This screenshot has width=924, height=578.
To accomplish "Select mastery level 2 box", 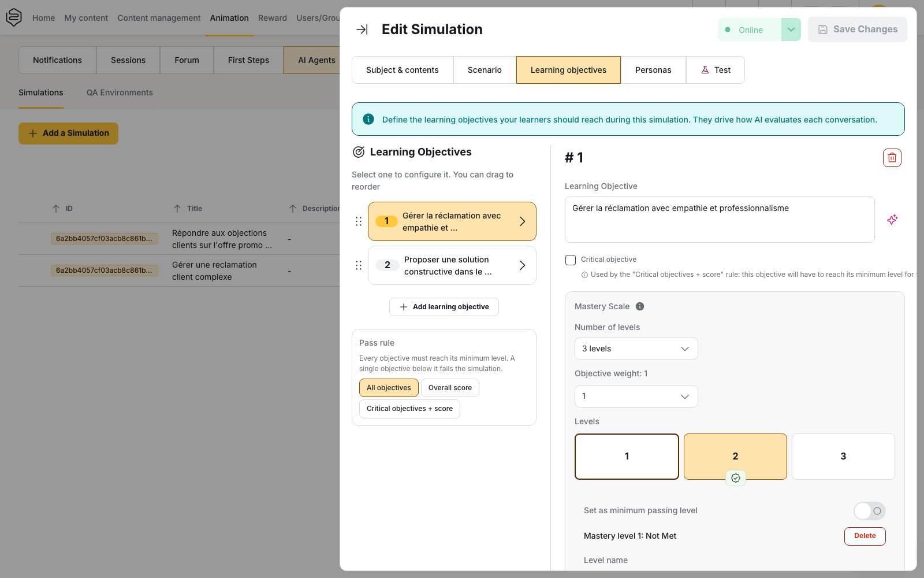I will click(x=735, y=457).
